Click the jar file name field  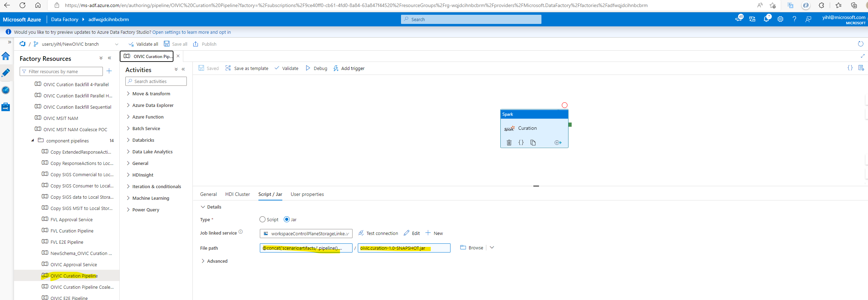[404, 248]
